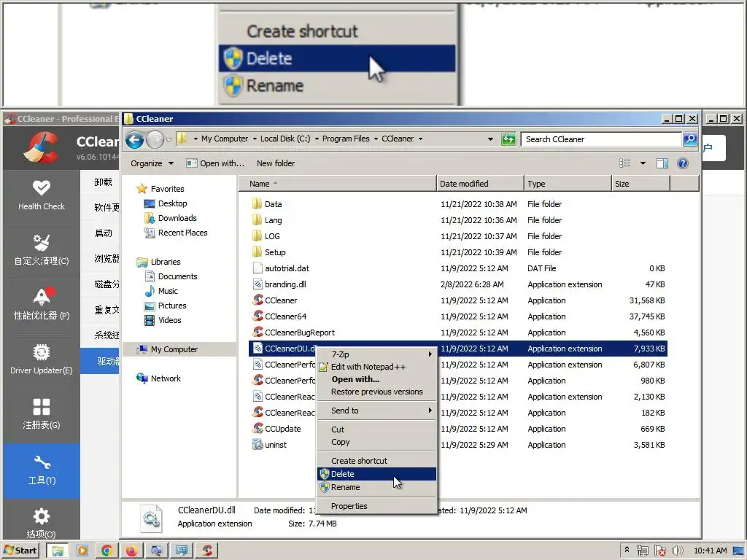Choose Open with... in context menu
Screen dimensions: 747x560
point(376,379)
